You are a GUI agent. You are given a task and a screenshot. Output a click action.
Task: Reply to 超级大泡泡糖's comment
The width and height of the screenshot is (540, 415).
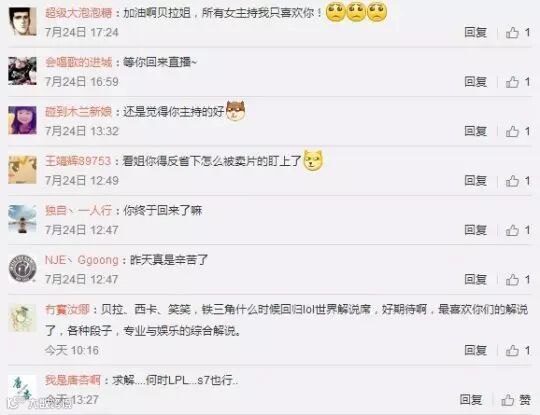pyautogui.click(x=476, y=32)
